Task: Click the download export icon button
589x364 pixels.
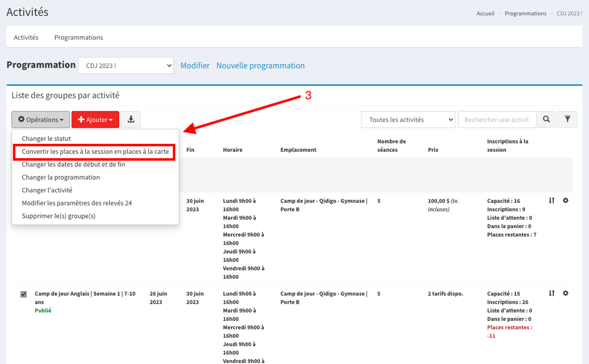Action: pos(131,120)
